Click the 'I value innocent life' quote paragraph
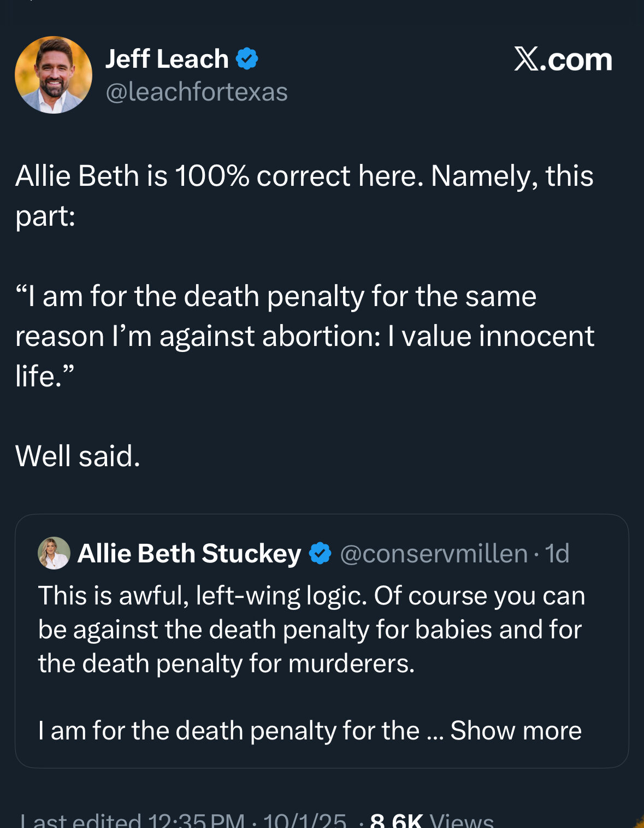The height and width of the screenshot is (828, 644). point(304,336)
